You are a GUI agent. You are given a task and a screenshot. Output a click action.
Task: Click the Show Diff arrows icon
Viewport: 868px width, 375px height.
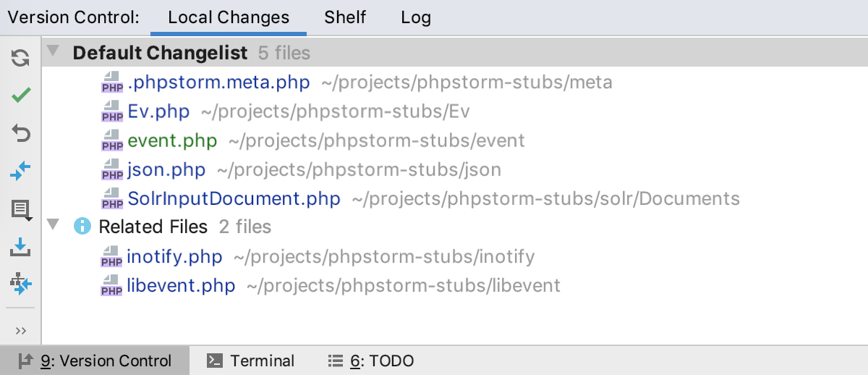click(x=21, y=172)
